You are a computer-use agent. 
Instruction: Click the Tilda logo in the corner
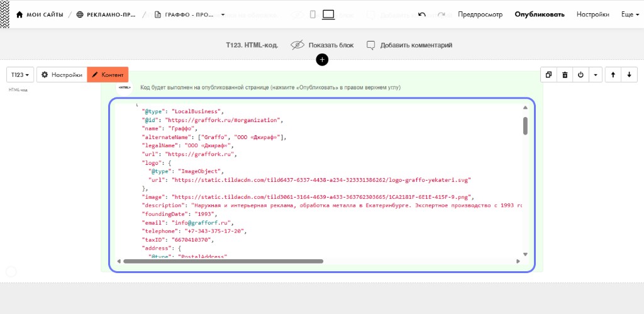[x=4, y=14]
